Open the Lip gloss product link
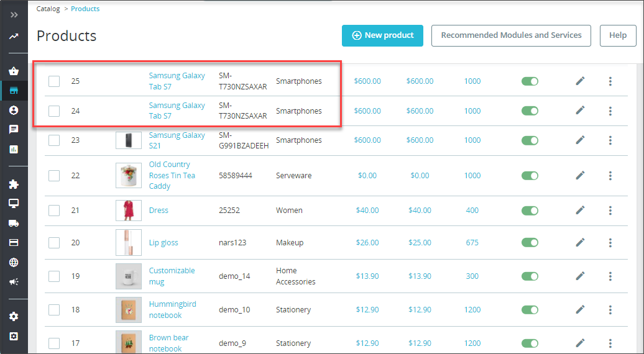The height and width of the screenshot is (354, 644). coord(163,243)
